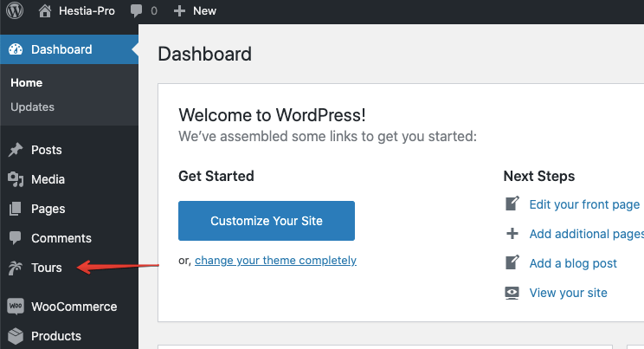The height and width of the screenshot is (349, 644).
Task: Open the Updates submenu item
Action: (x=32, y=107)
